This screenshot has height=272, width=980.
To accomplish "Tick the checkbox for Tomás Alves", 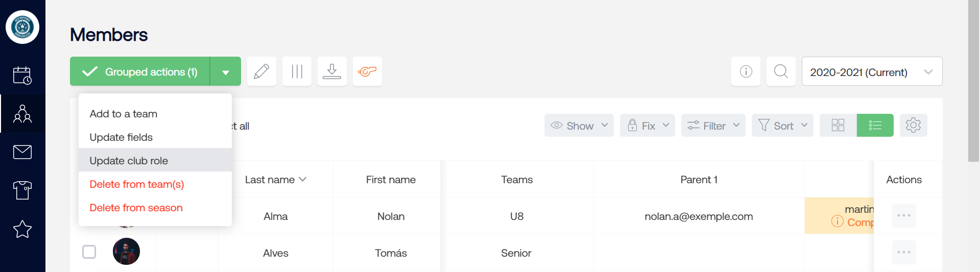I will tap(89, 252).
